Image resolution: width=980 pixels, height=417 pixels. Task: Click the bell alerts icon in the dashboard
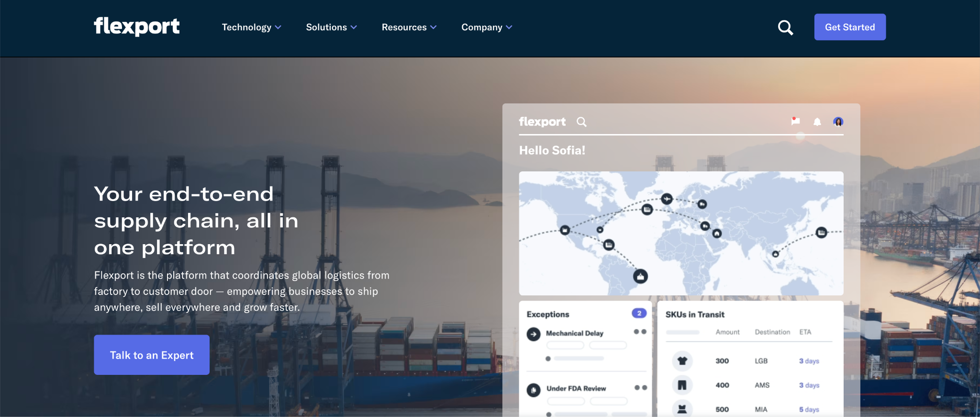[817, 122]
